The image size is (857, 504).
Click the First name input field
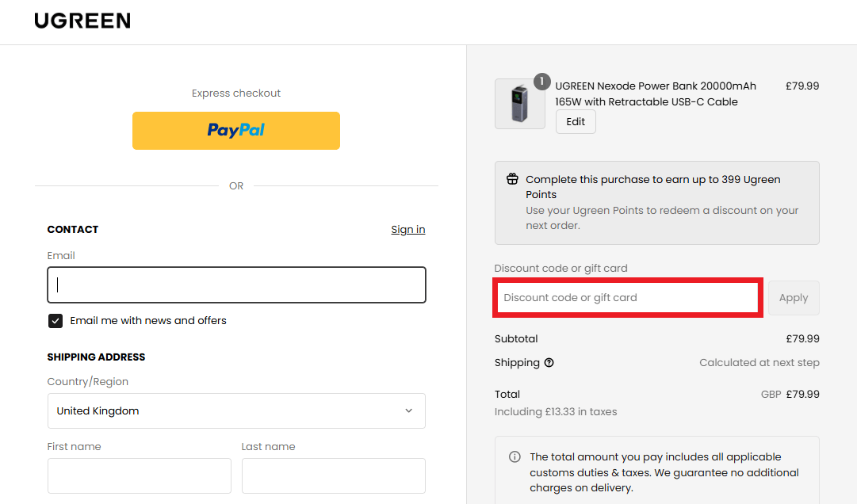139,475
